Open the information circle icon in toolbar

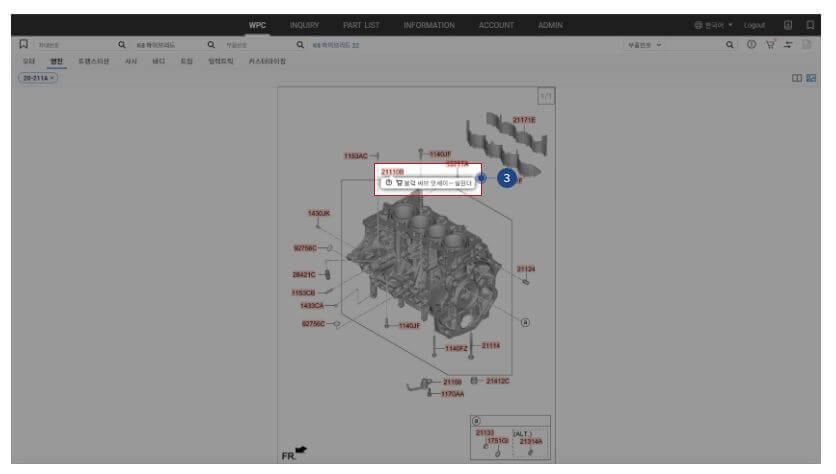coord(751,45)
